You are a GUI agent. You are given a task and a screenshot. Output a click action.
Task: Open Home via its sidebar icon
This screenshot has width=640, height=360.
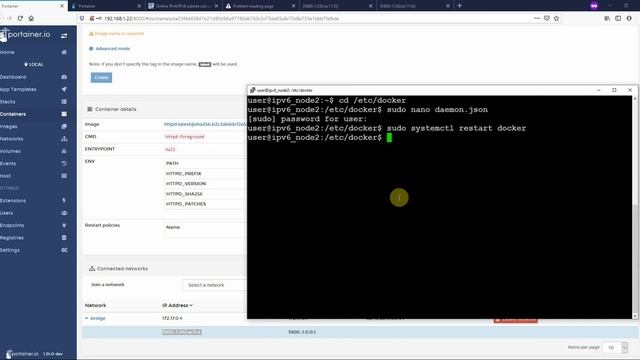tap(64, 52)
